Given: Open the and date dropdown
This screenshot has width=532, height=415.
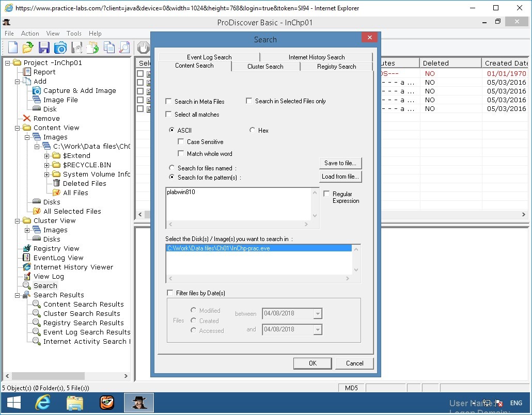Looking at the screenshot, I should click(x=318, y=329).
